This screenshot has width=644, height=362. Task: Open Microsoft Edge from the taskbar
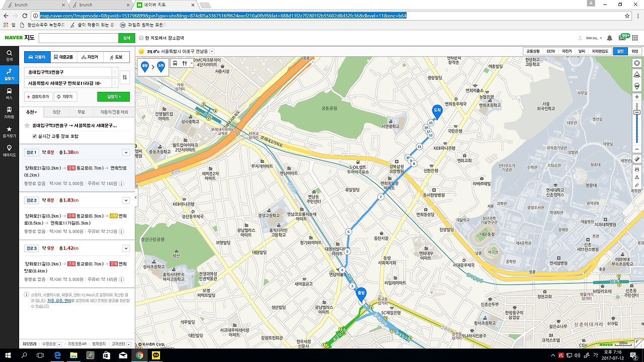pos(57,355)
